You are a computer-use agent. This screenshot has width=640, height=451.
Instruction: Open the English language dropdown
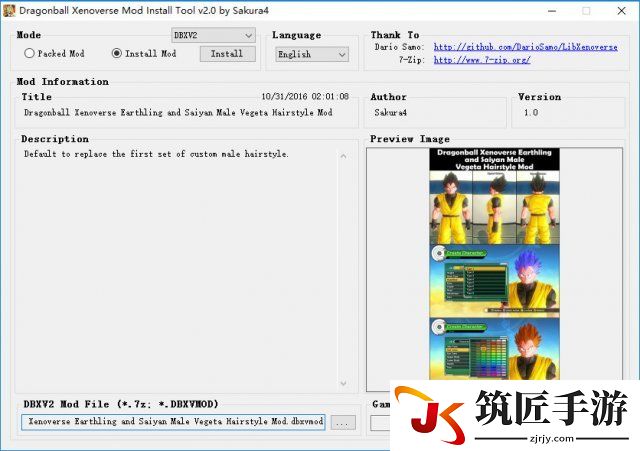[x=312, y=54]
